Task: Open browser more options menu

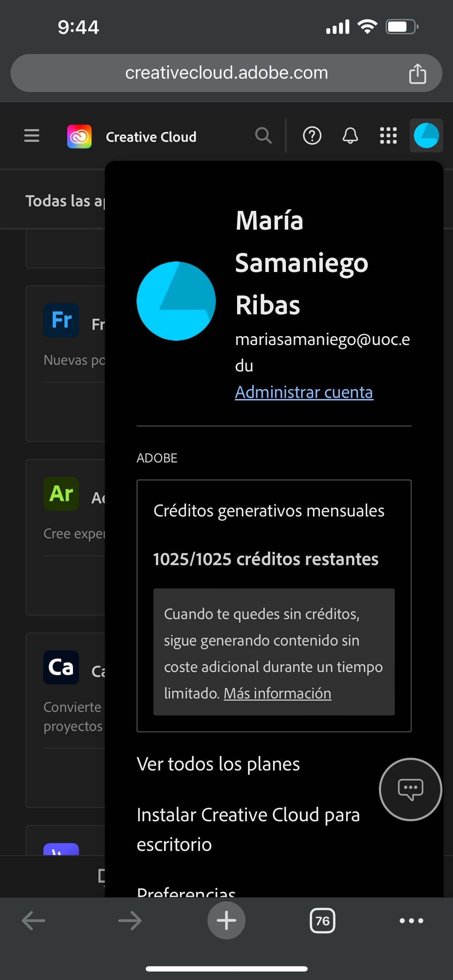Action: [411, 921]
